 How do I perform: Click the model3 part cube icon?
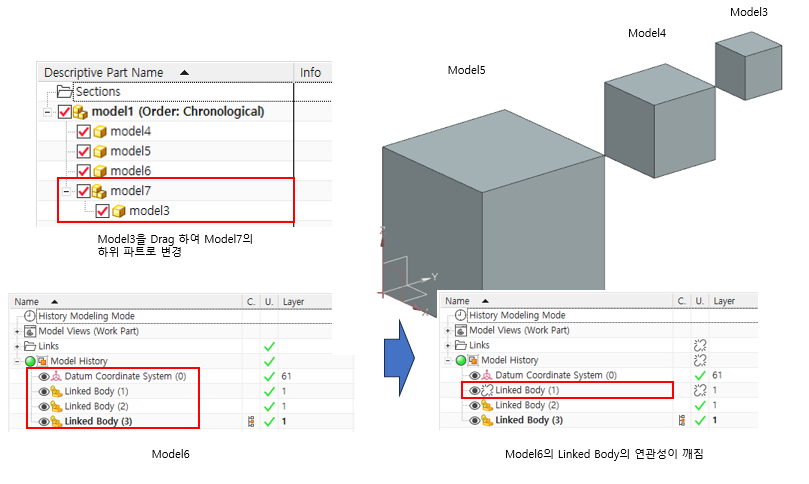point(118,211)
